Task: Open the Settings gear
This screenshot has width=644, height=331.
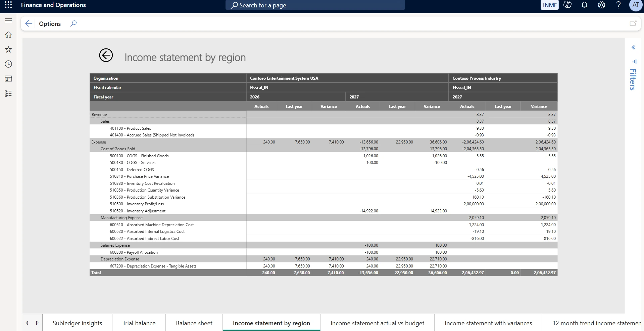Action: tap(601, 5)
